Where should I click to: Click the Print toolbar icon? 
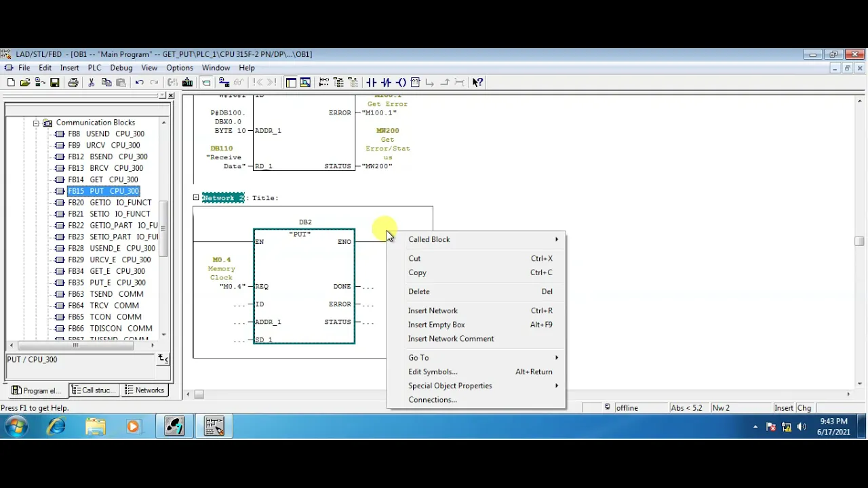73,83
